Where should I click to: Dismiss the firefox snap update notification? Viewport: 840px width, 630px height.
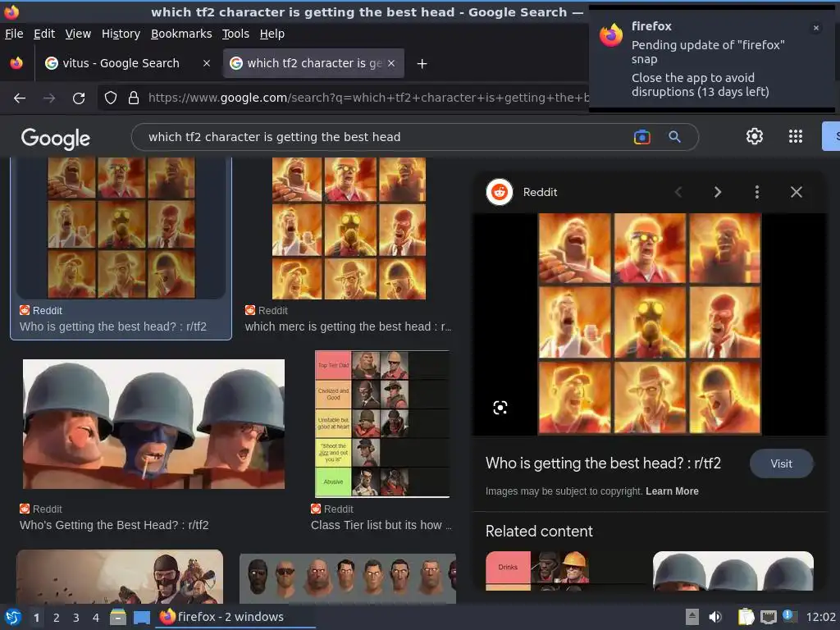(x=816, y=28)
